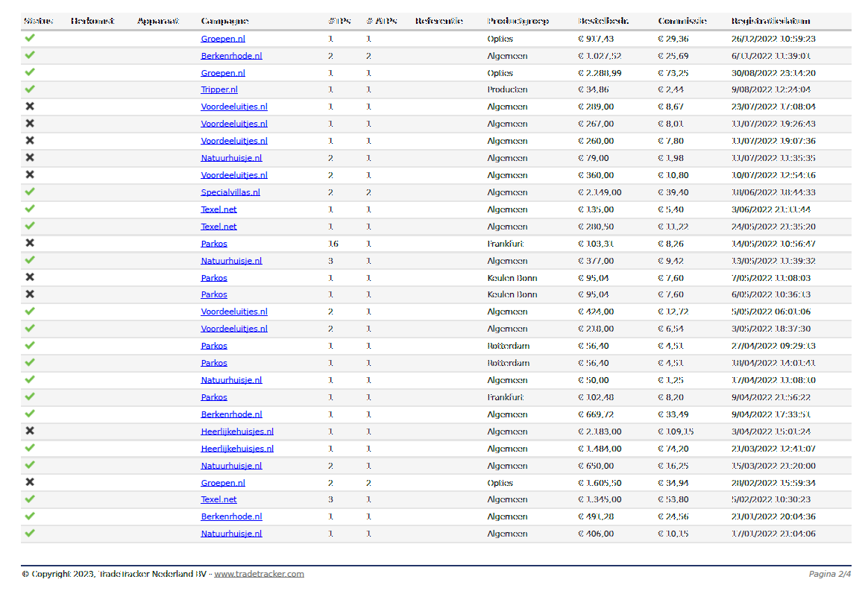Open the Parkos link on the 14/05/2022 row
Screen dimensions: 868x591
(214, 244)
